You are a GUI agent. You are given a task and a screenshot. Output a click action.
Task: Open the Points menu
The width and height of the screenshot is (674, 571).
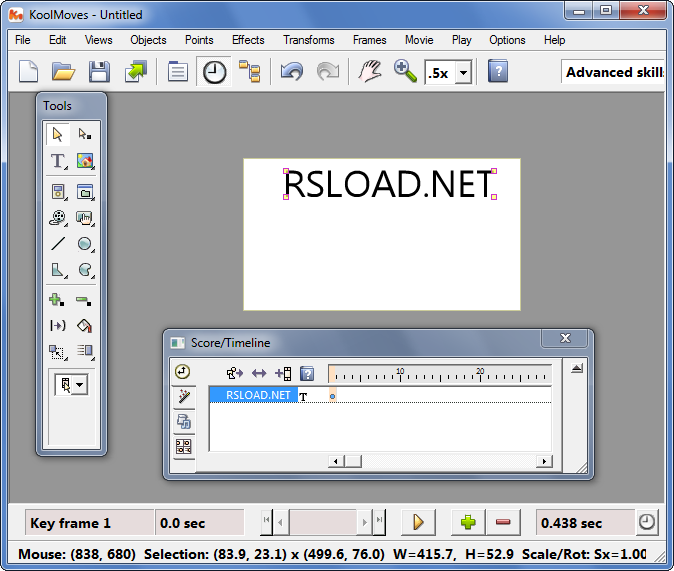tap(199, 40)
